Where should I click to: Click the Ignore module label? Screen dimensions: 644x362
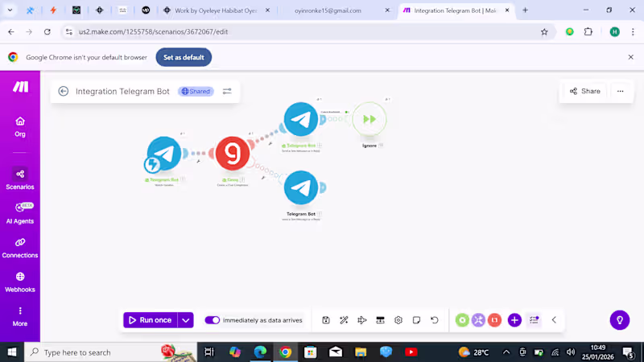369,146
